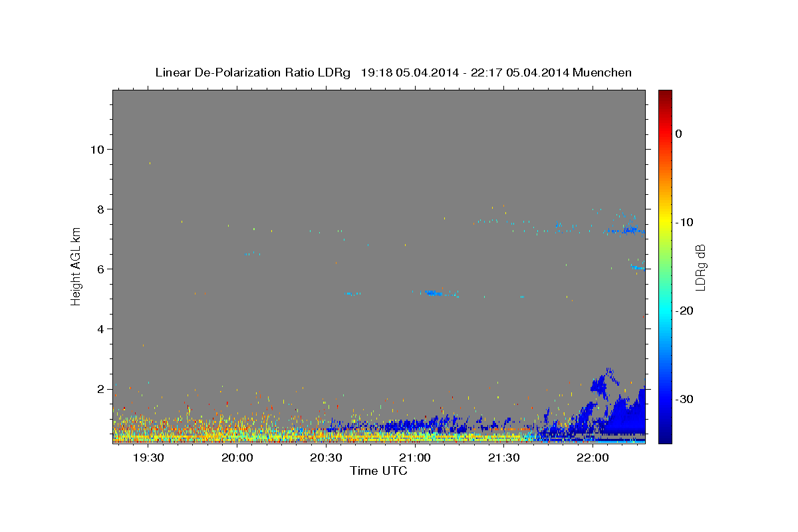Image resolution: width=798 pixels, height=532 pixels.
Task: Click the colorbar value 0
Action: pos(679,134)
